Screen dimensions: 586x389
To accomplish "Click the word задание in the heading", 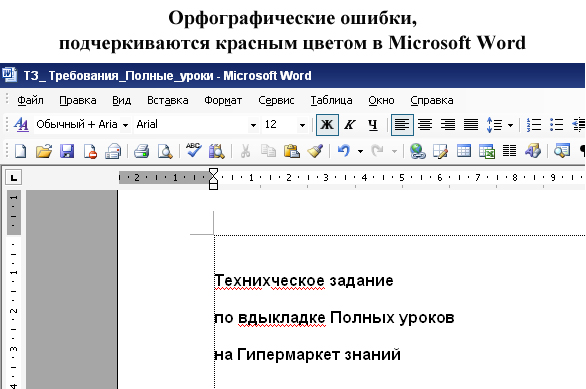I will point(361,281).
